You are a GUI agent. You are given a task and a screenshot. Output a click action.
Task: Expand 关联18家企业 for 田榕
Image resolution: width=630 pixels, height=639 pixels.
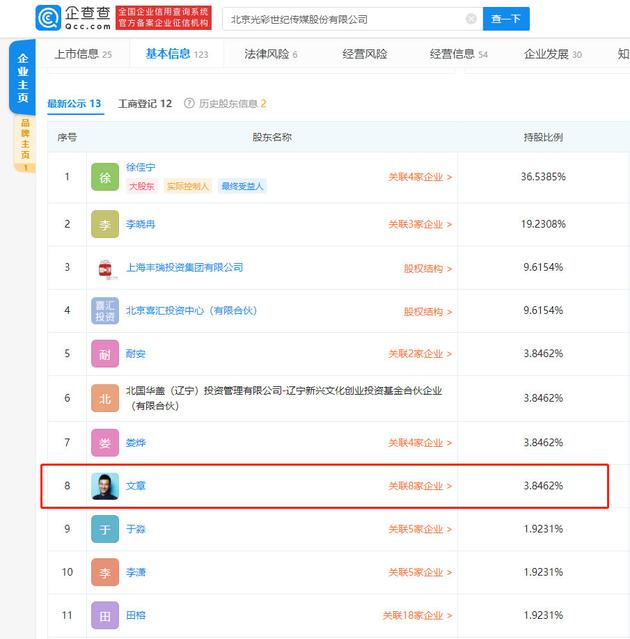click(x=417, y=616)
